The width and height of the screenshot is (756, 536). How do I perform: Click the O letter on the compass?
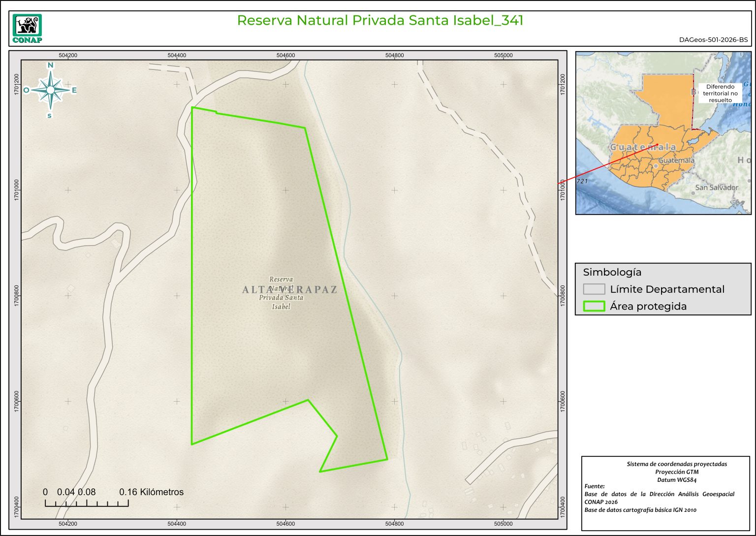[x=26, y=90]
